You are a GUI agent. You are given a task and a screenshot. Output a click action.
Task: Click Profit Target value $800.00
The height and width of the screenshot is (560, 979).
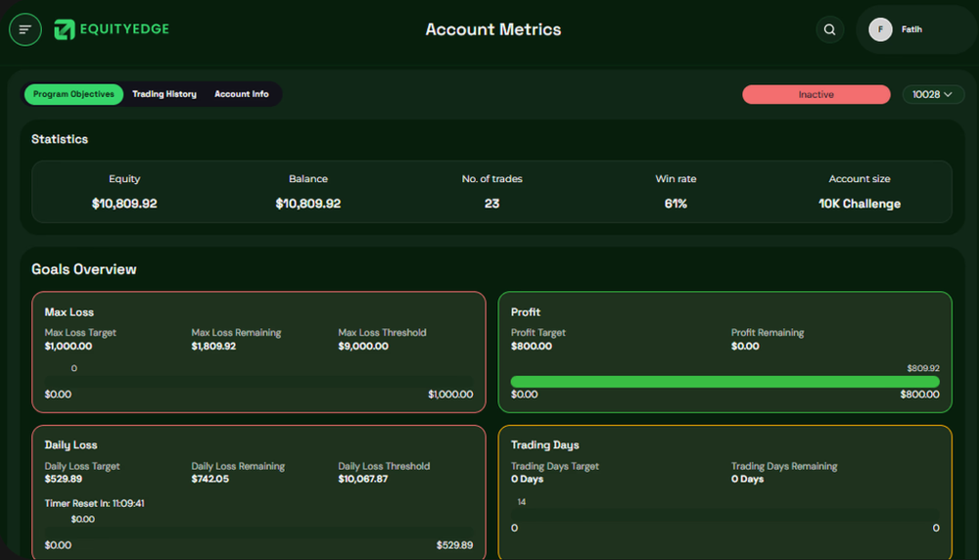click(x=532, y=346)
